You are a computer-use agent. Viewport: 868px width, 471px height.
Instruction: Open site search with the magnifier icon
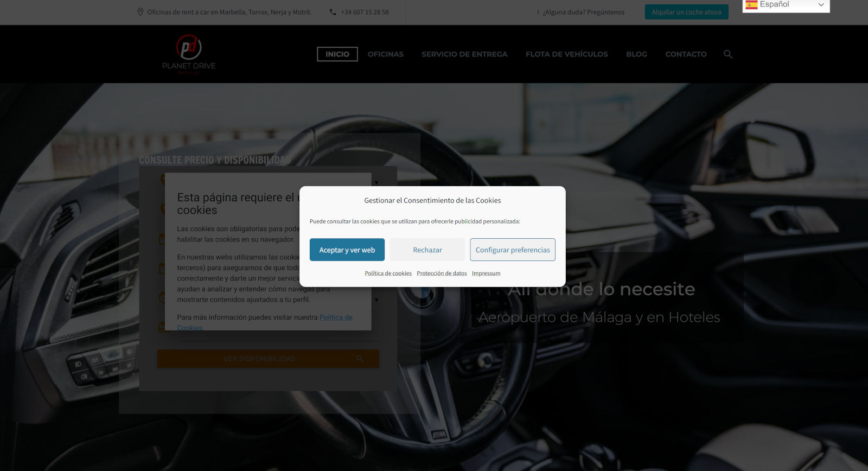pos(728,54)
